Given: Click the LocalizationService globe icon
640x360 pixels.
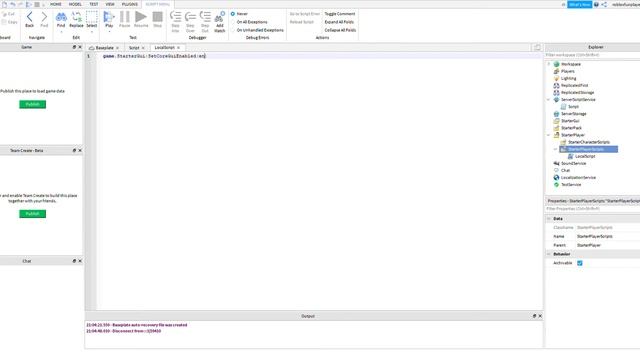Looking at the screenshot, I should click(x=556, y=178).
